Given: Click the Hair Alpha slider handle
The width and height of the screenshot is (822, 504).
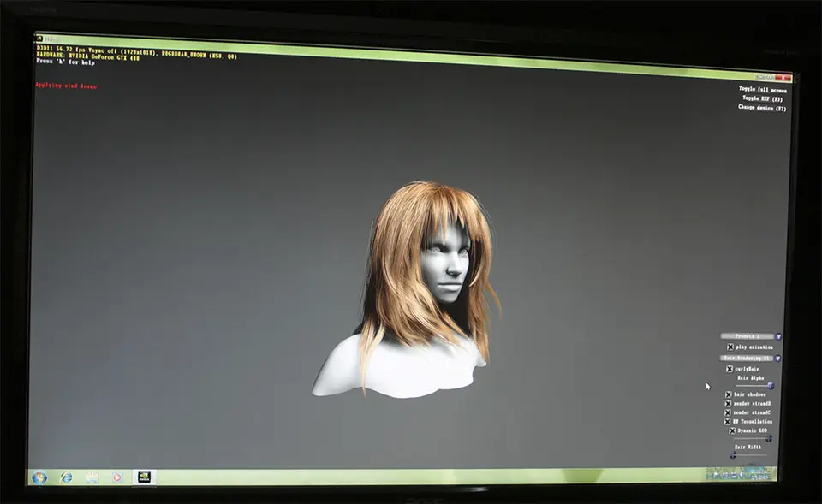Looking at the screenshot, I should [x=771, y=386].
